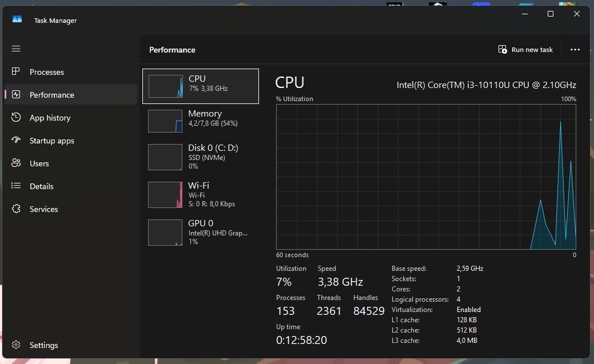Click the base speed value 2,59 GHz
Viewport: 594px width, 364px height.
pos(470,269)
